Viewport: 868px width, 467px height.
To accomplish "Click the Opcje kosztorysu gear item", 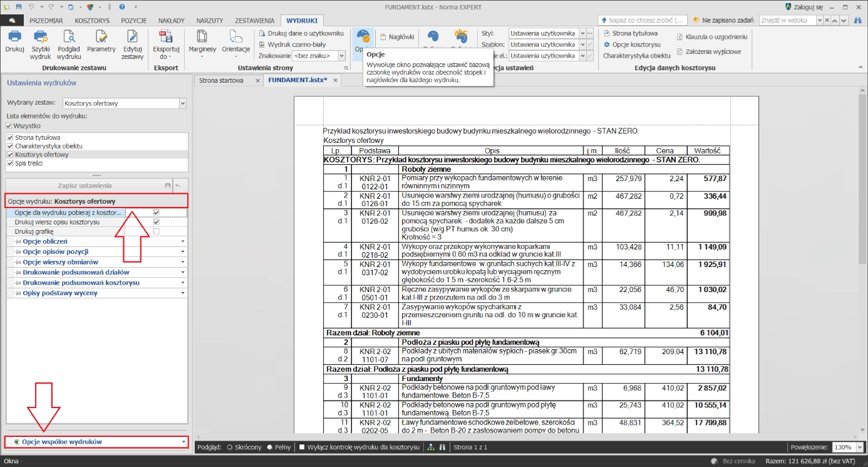I will [632, 45].
